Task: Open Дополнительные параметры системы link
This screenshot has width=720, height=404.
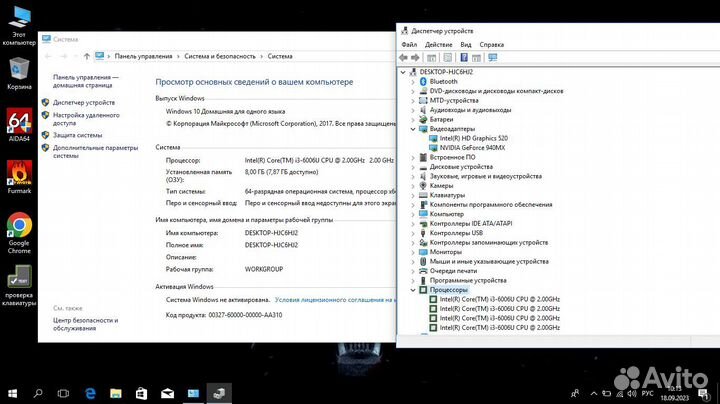Action: coord(95,152)
